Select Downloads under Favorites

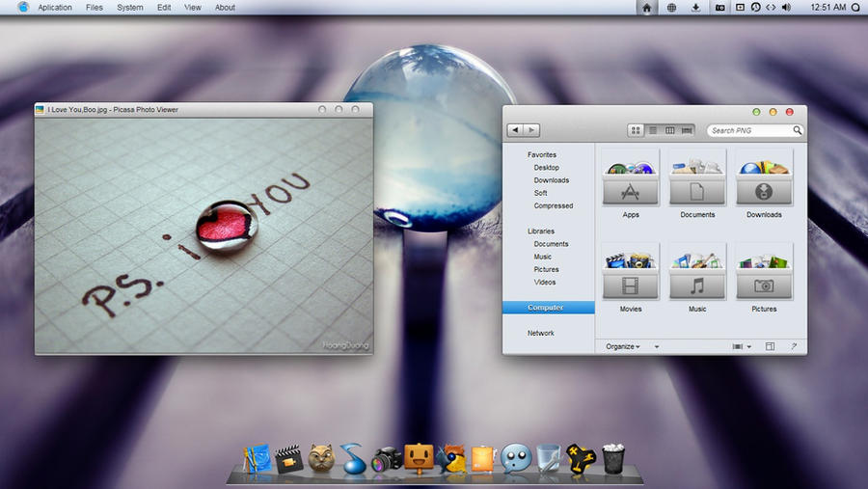pyautogui.click(x=552, y=180)
